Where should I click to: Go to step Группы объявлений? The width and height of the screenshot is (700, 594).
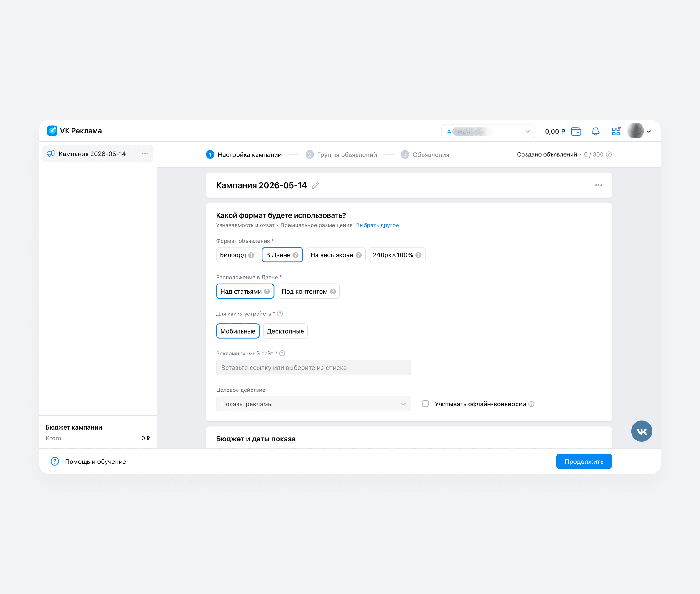tap(341, 154)
